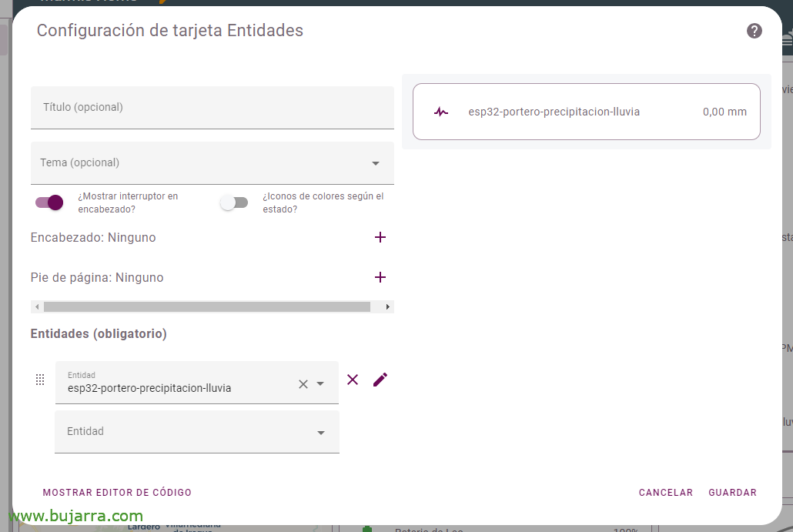Screen dimensions: 793x532
Task: Disable the Mostrar interruptor en encabezado switch
Action: (49, 202)
